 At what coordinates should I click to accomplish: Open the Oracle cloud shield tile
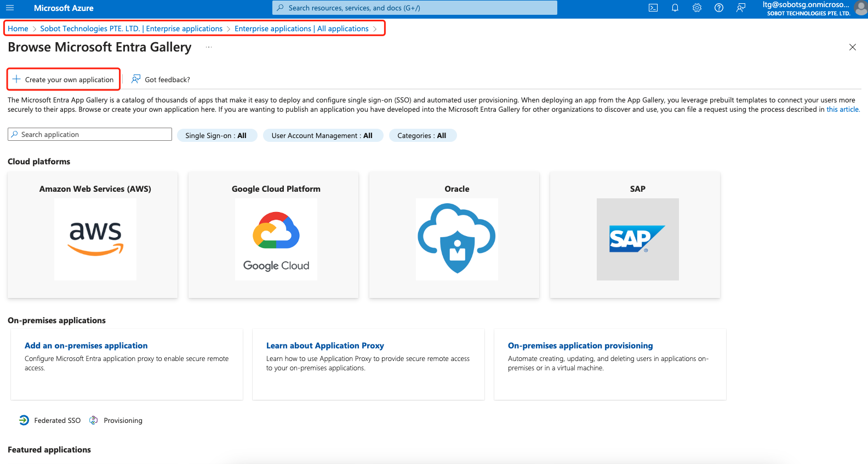(457, 239)
